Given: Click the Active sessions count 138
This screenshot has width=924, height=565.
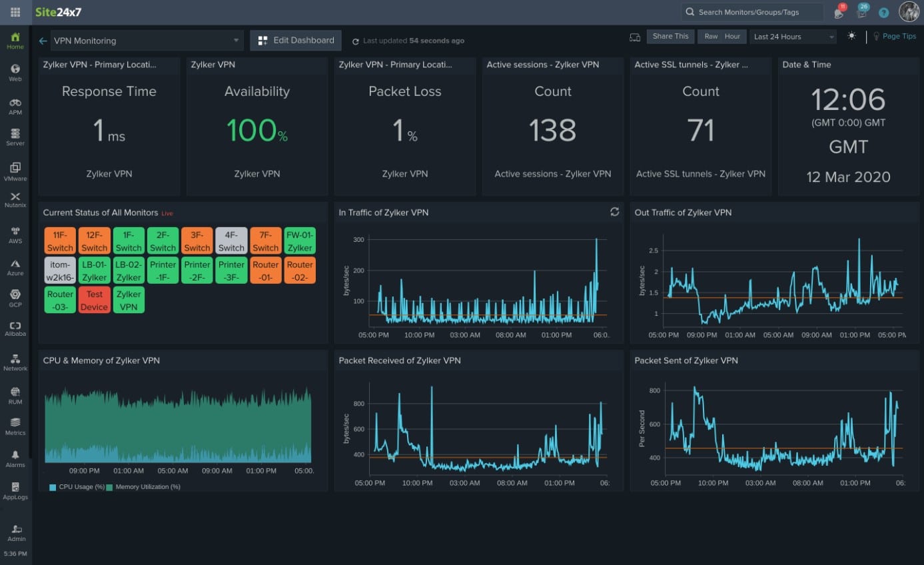Looking at the screenshot, I should (553, 131).
